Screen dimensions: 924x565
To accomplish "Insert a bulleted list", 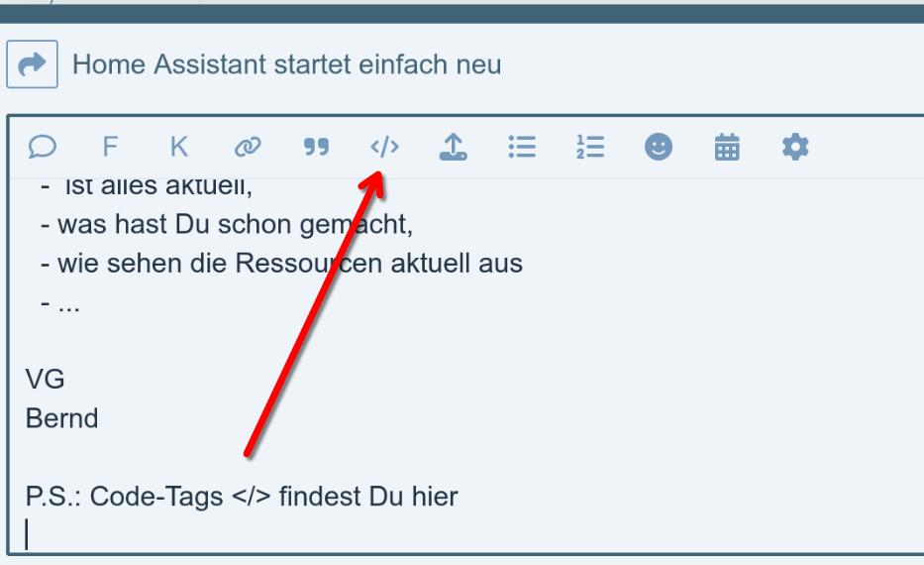I will pos(522,147).
